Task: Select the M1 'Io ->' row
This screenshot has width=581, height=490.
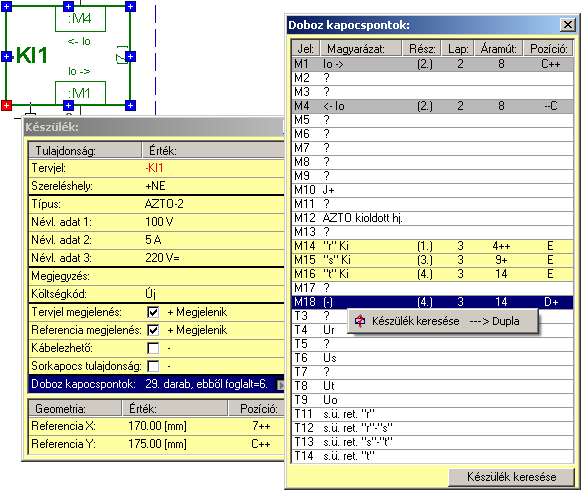Action: tap(432, 64)
